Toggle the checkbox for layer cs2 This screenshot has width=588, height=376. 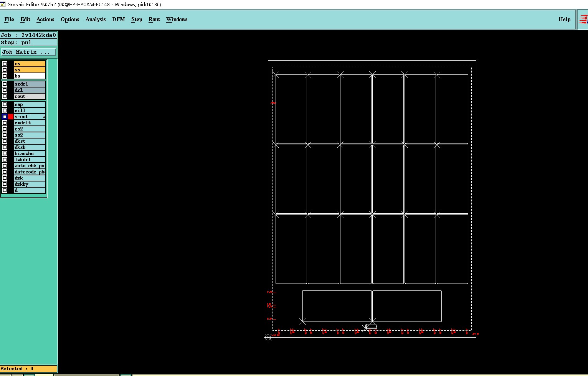5,129
